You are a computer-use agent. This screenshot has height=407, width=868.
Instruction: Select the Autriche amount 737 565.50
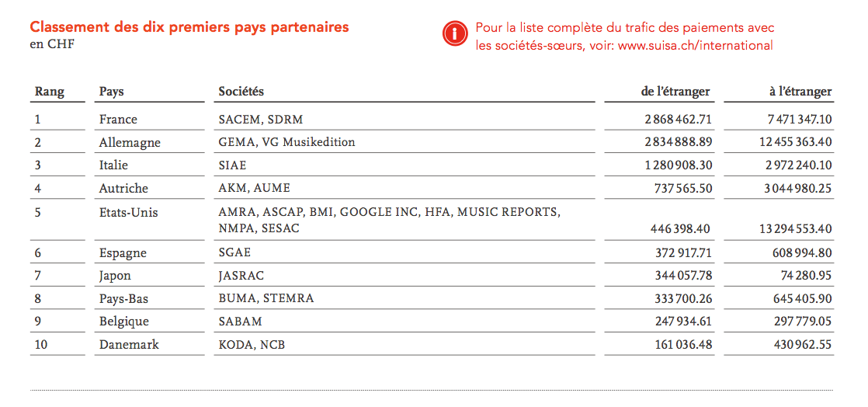coord(682,188)
